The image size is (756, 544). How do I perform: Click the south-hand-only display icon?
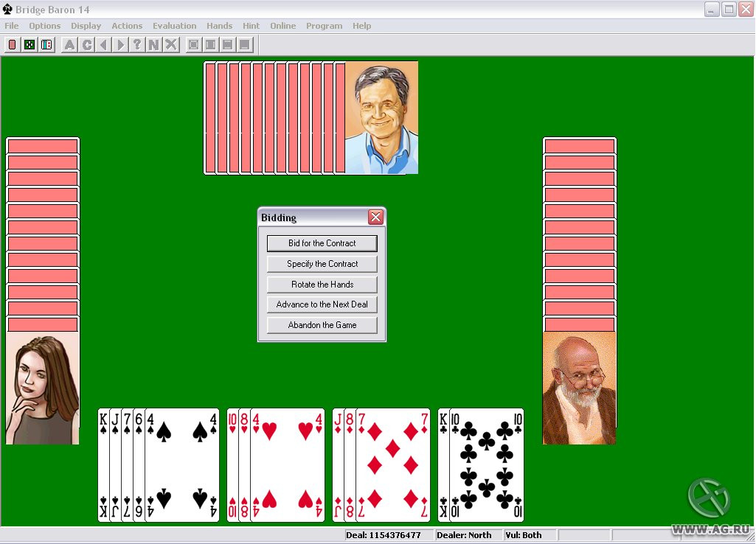coord(244,45)
